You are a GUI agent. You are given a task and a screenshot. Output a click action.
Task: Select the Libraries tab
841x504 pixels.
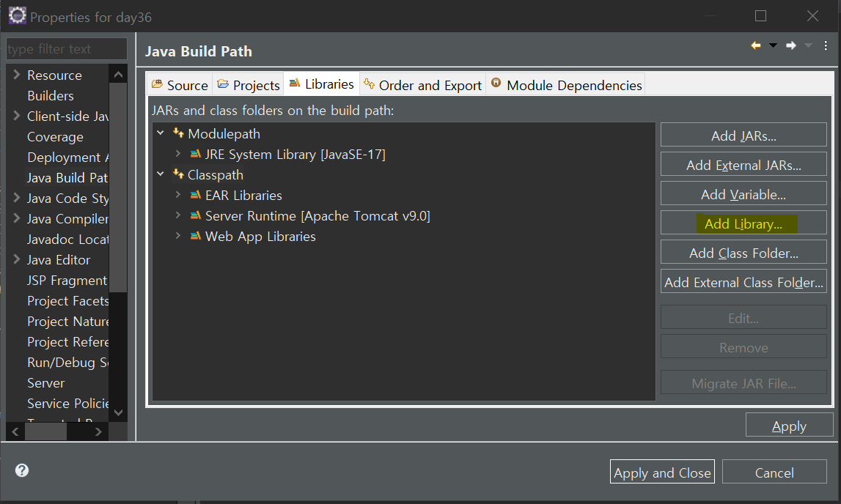pos(322,84)
